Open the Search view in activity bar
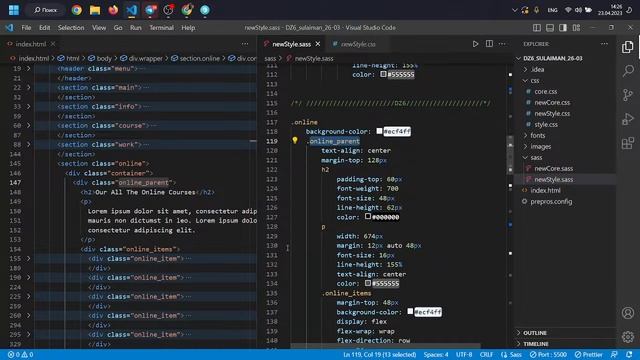The image size is (640, 360). pos(628,71)
